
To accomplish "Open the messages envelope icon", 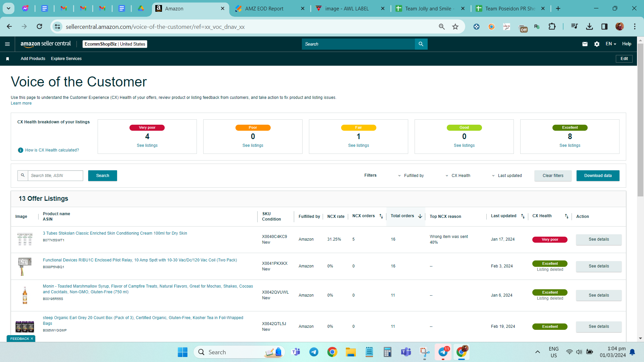I will click(585, 44).
